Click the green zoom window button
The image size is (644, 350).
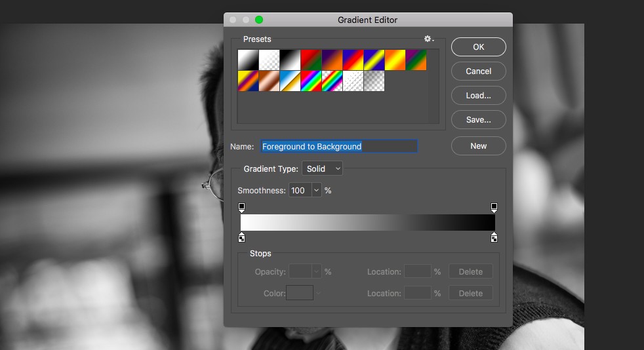point(259,20)
